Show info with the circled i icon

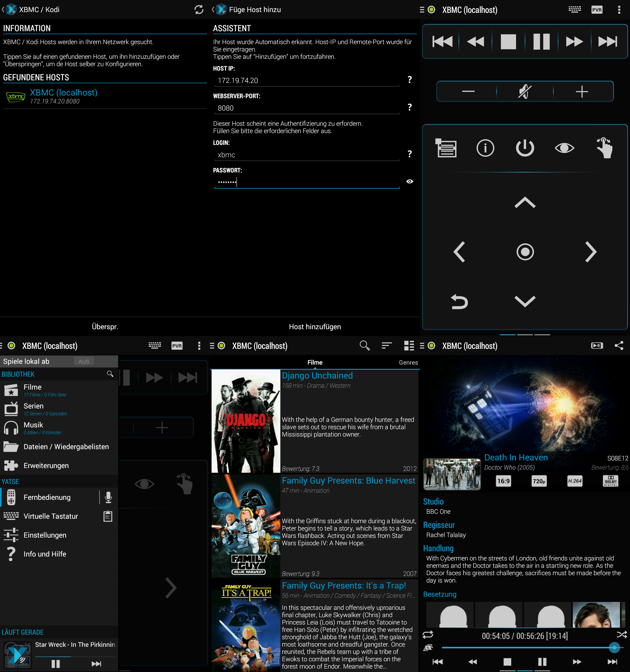(x=485, y=148)
